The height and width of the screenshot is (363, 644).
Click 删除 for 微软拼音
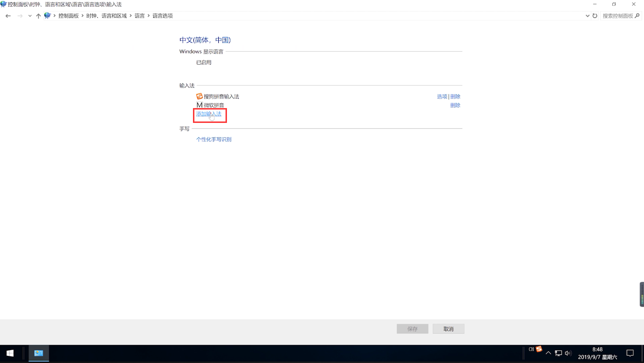[455, 105]
